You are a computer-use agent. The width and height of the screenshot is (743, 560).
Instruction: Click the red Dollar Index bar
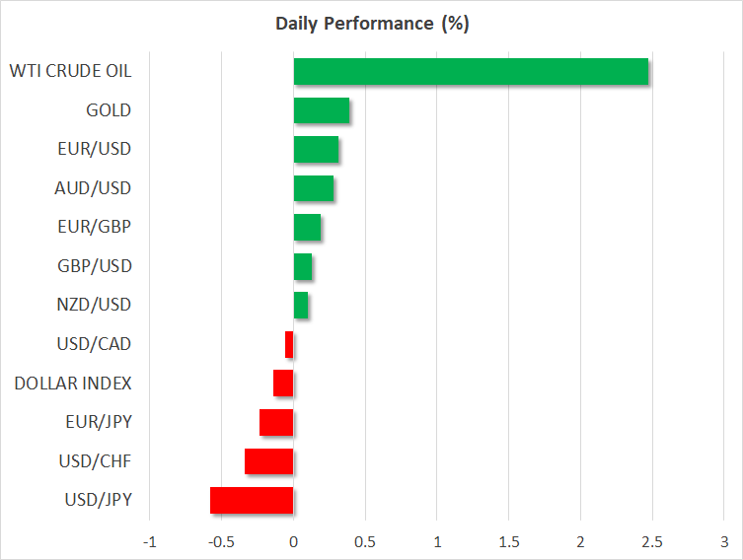[283, 384]
